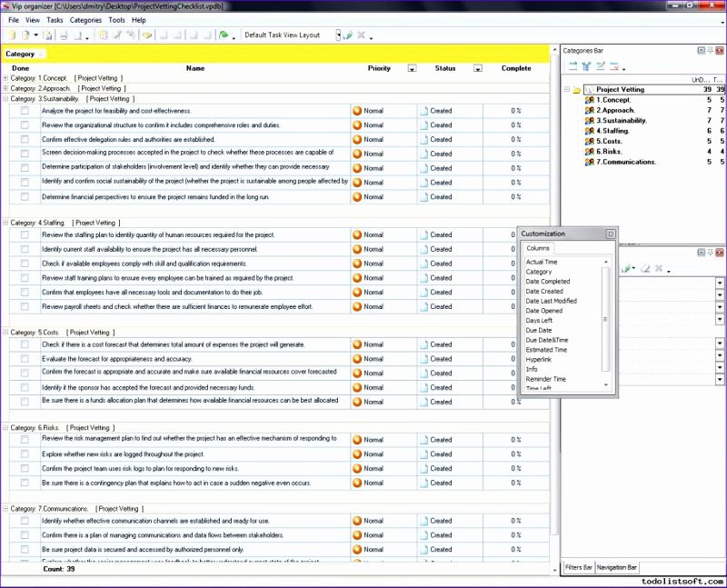Open the Priority column filter dropdown

pos(411,68)
